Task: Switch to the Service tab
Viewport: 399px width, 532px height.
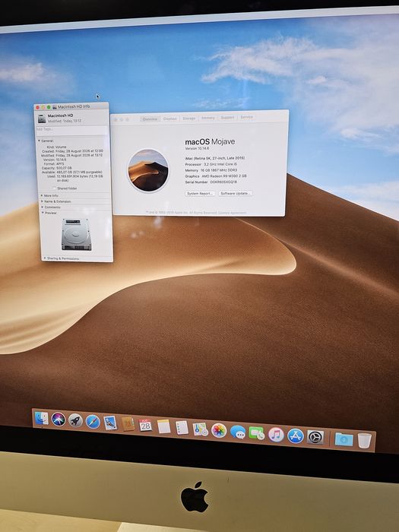Action: (246, 117)
